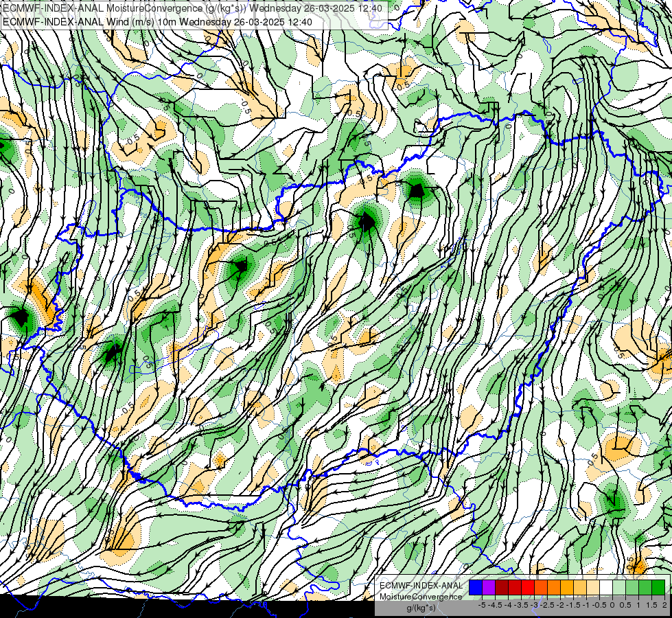The image size is (672, 618).
Task: Click the blue legend swatch below -5
Action: pyautogui.click(x=476, y=588)
